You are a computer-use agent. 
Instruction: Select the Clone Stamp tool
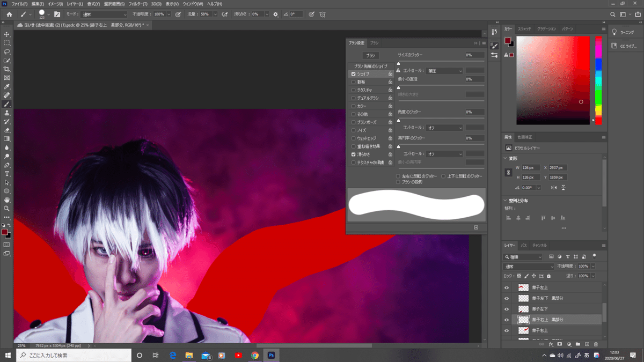coord(7,113)
